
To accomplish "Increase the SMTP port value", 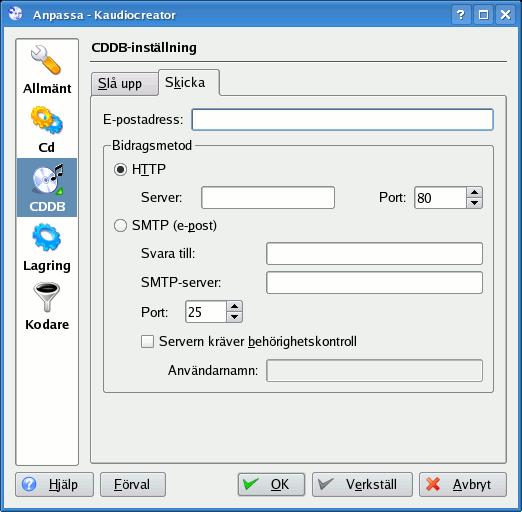I will pyautogui.click(x=234, y=307).
